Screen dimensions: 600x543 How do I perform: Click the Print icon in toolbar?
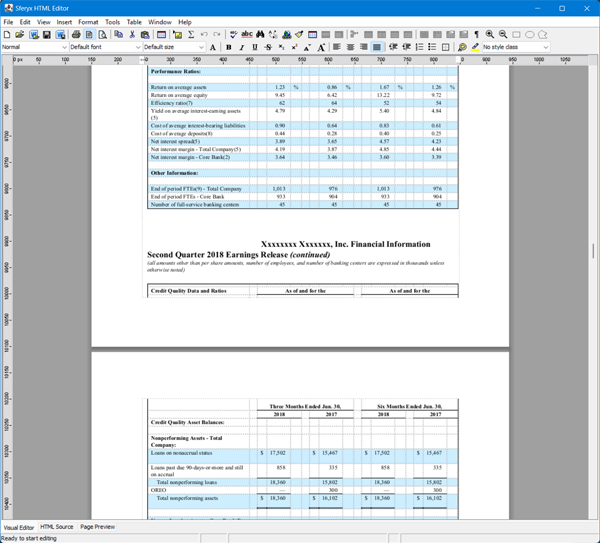[76, 34]
